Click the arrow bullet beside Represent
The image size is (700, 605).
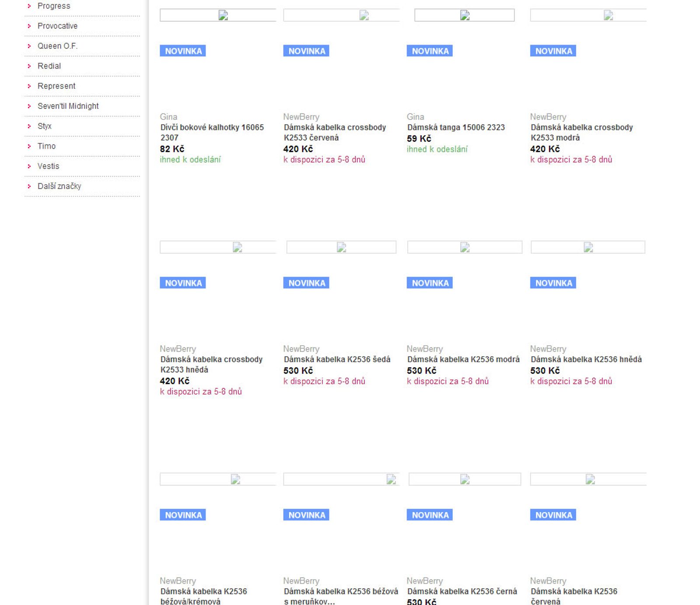click(x=29, y=87)
